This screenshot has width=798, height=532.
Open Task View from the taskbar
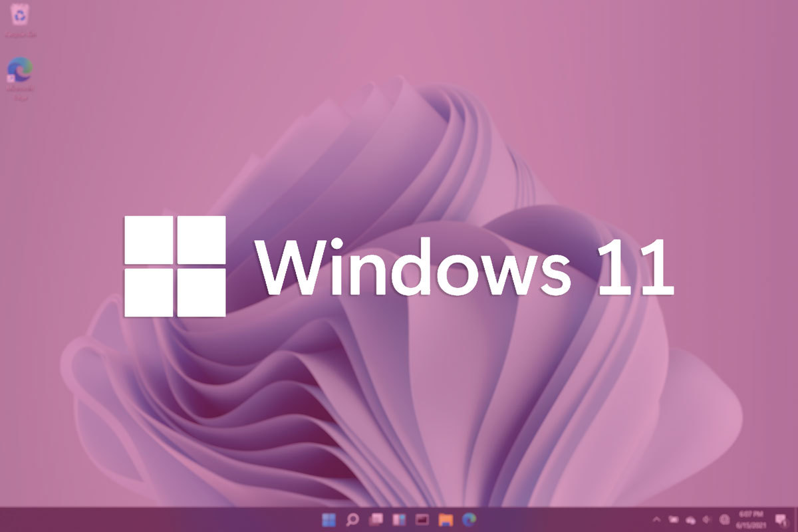[x=376, y=519]
